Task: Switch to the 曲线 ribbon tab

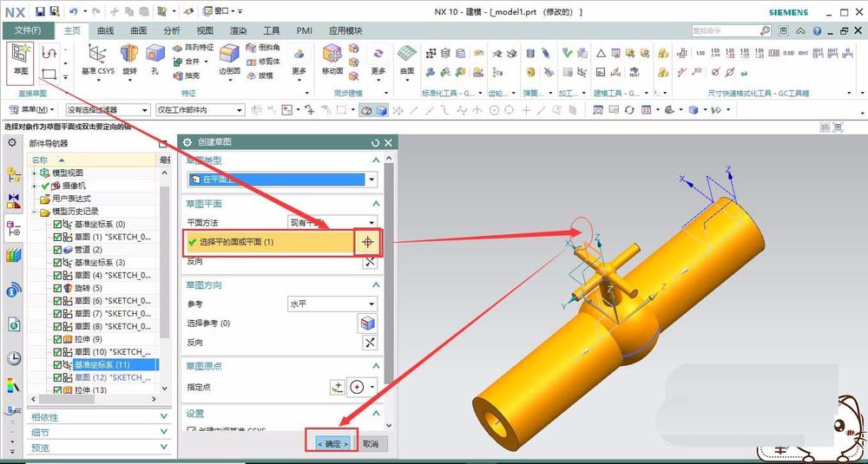Action: [105, 31]
